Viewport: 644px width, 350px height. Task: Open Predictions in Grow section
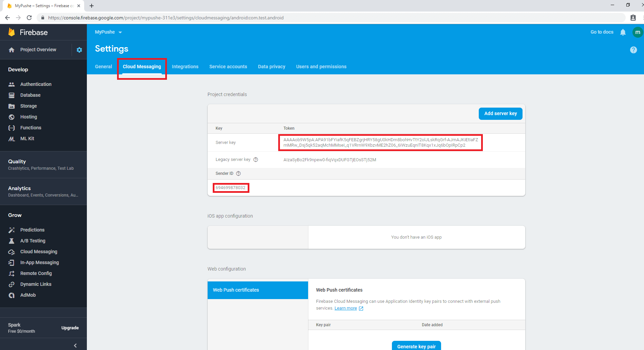point(32,230)
